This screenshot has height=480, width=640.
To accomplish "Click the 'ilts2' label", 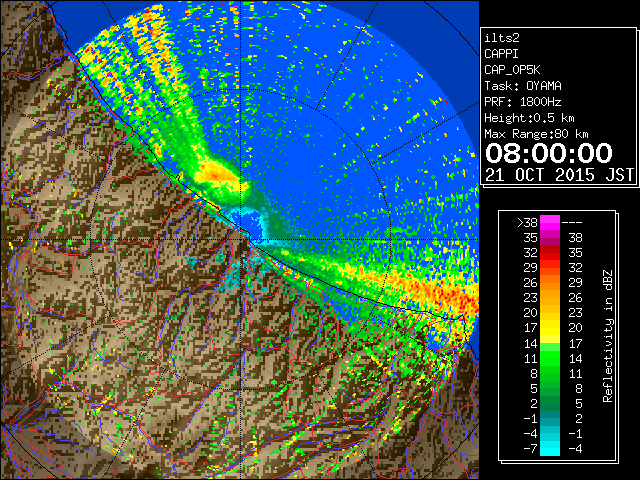I will [x=502, y=38].
